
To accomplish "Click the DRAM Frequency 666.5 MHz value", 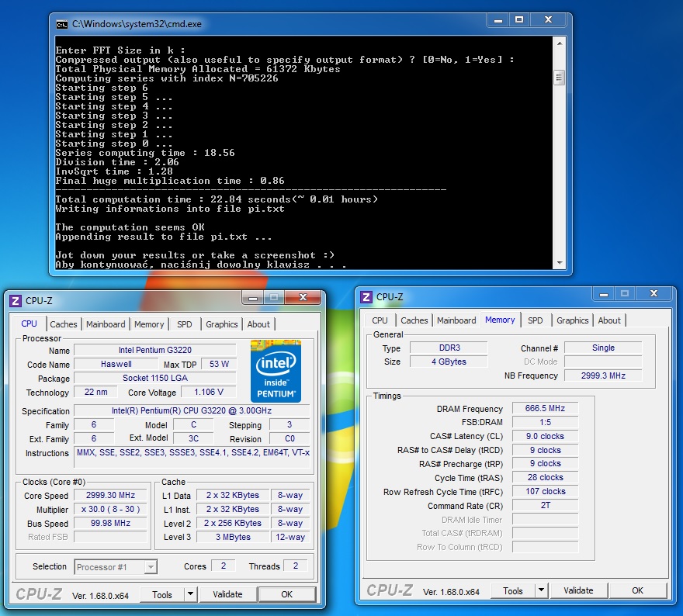I will coord(545,408).
